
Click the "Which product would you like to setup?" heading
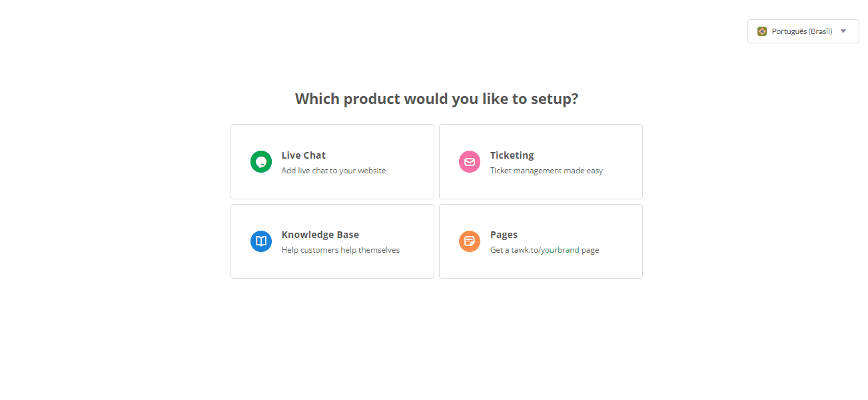(436, 99)
